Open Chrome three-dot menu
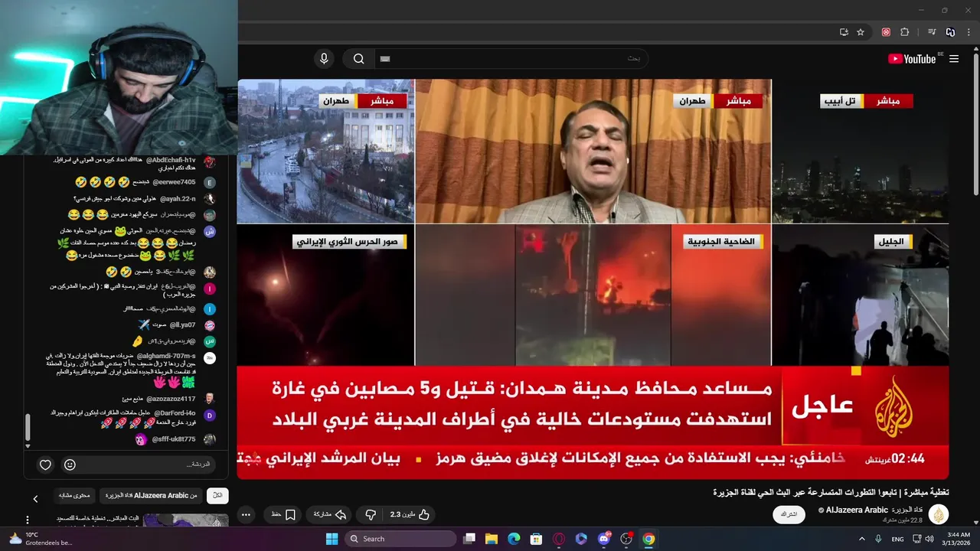This screenshot has height=551, width=980. coord(969,32)
